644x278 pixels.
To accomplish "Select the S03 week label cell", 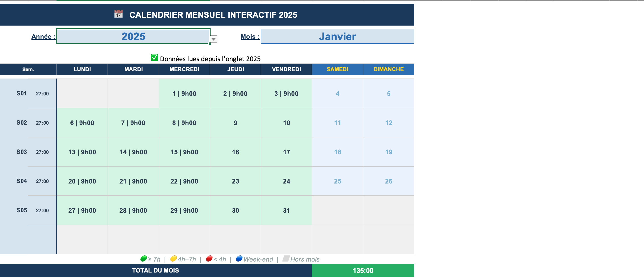I will (x=21, y=152).
